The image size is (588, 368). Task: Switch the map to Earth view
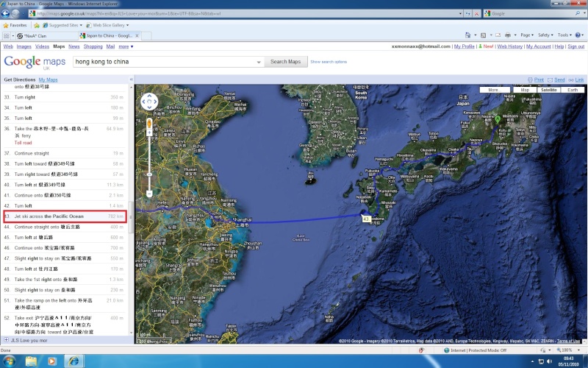coord(573,90)
